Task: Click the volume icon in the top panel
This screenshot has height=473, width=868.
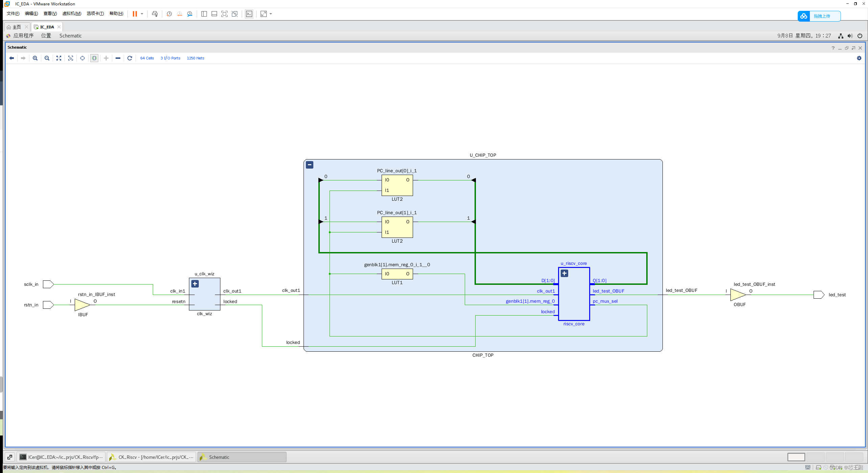Action: (850, 36)
